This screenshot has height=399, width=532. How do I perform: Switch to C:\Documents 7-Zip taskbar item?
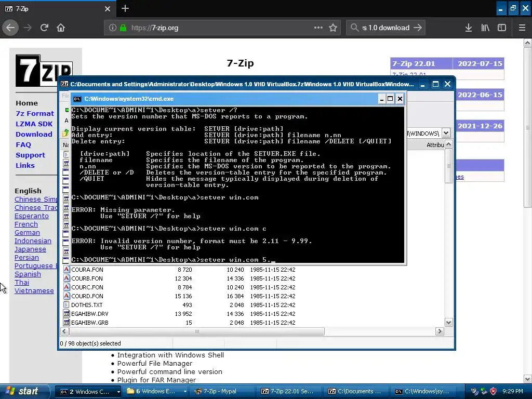[x=356, y=392]
